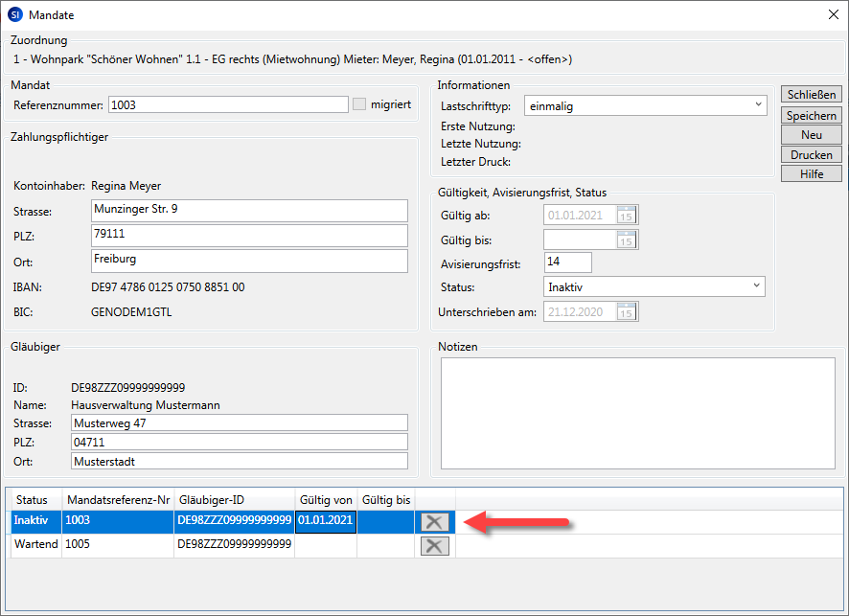Open the Unterschrieben am calendar picker

tap(627, 311)
